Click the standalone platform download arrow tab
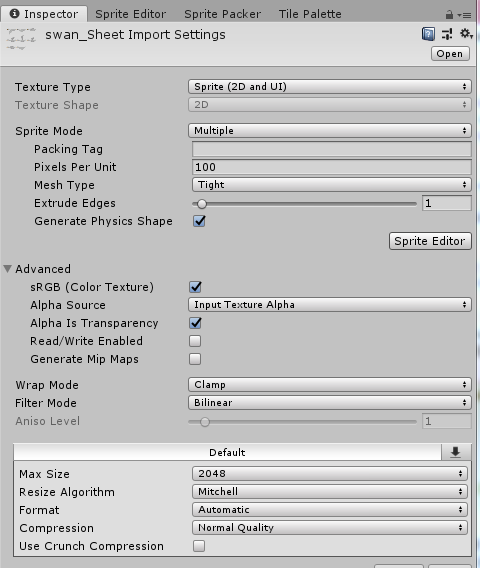Viewport: 480px width, 568px height. point(456,452)
